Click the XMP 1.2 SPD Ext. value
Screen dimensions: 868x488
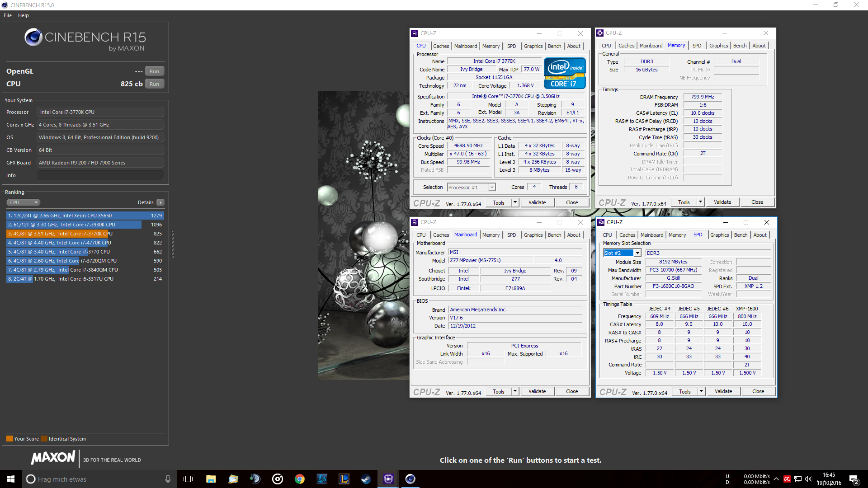pyautogui.click(x=753, y=286)
